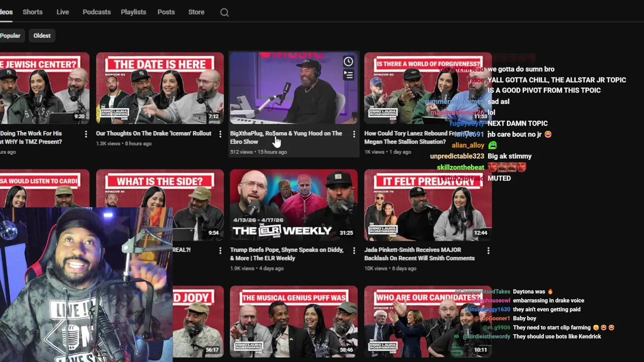
Task: Click '1.3K views • 8 hours ago' text
Action: (x=124, y=144)
